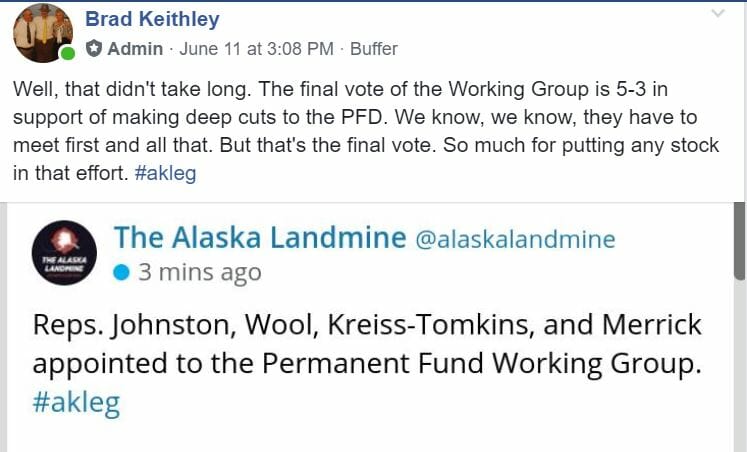Viewport: 747px width, 452px height.
Task: Click the embedded tweet card's left border
Action: click(3, 327)
